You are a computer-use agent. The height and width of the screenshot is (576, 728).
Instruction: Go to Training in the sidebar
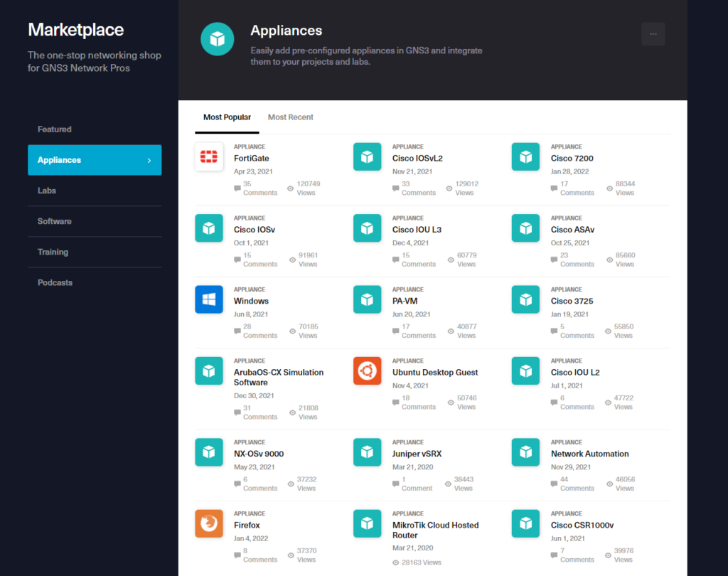(x=53, y=252)
